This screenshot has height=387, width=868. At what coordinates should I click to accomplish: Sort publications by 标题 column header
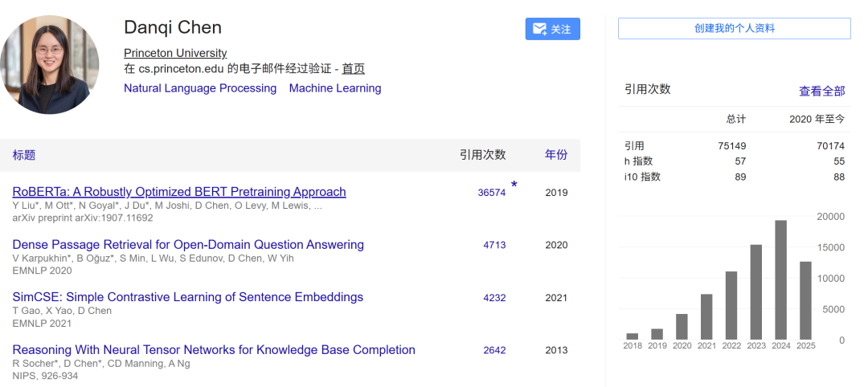24,155
